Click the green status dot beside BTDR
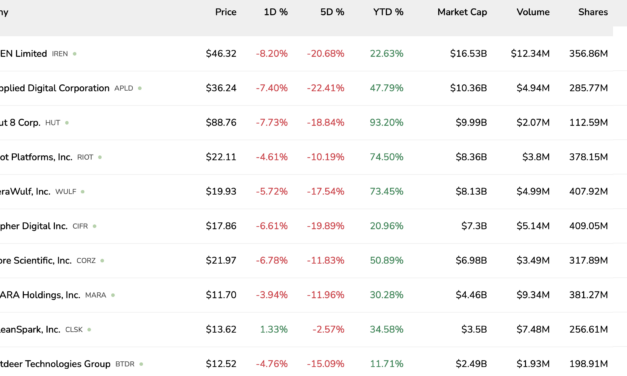Viewport: 627px width, 376px height. point(141,364)
